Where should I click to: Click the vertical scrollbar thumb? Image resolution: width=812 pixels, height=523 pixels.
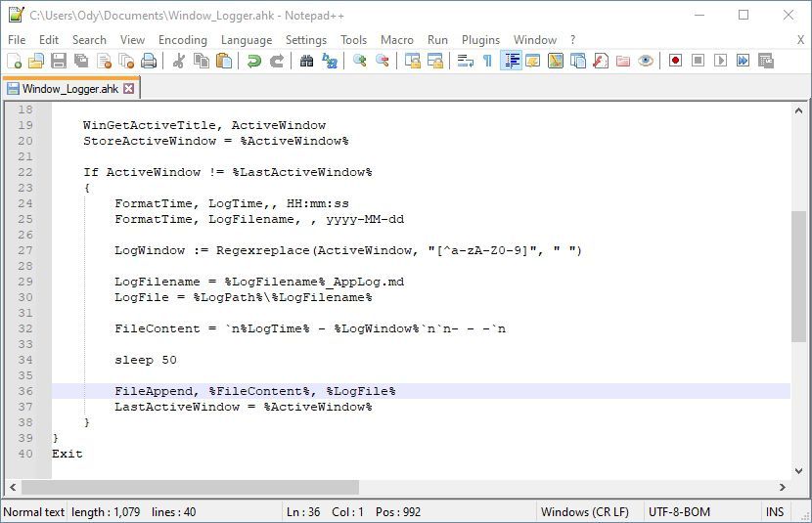(798, 277)
